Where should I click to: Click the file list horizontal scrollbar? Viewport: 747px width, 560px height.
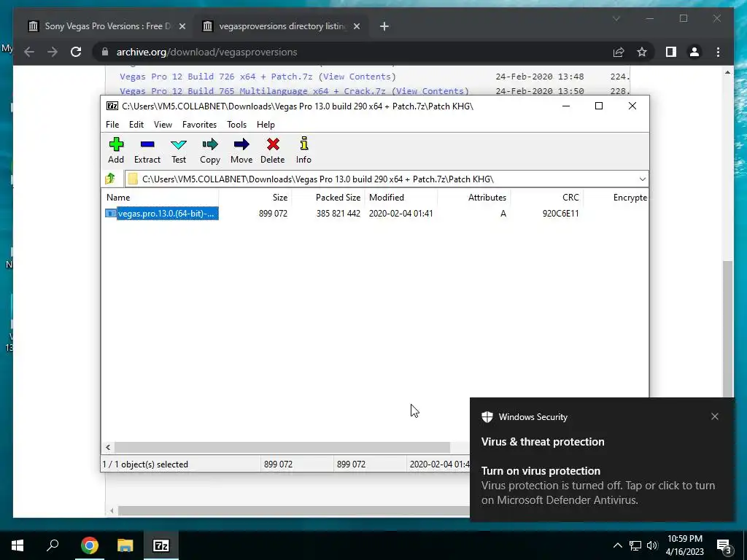(282, 447)
